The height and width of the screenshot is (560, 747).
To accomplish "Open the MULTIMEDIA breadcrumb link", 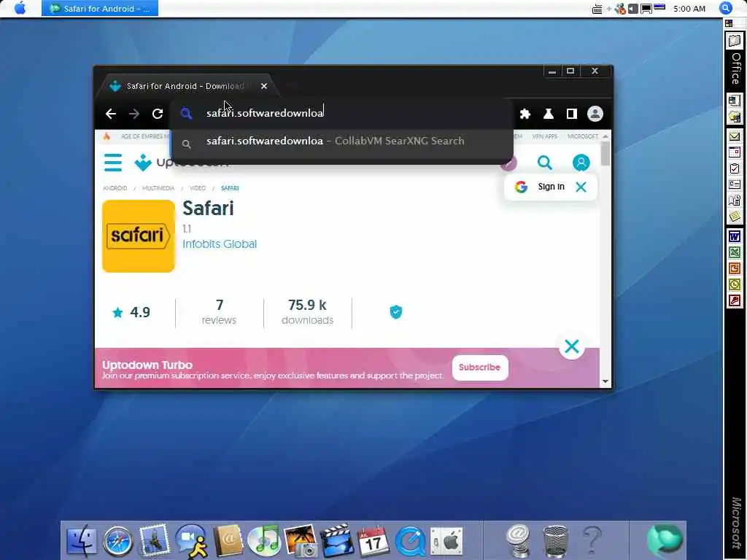I will [x=158, y=188].
